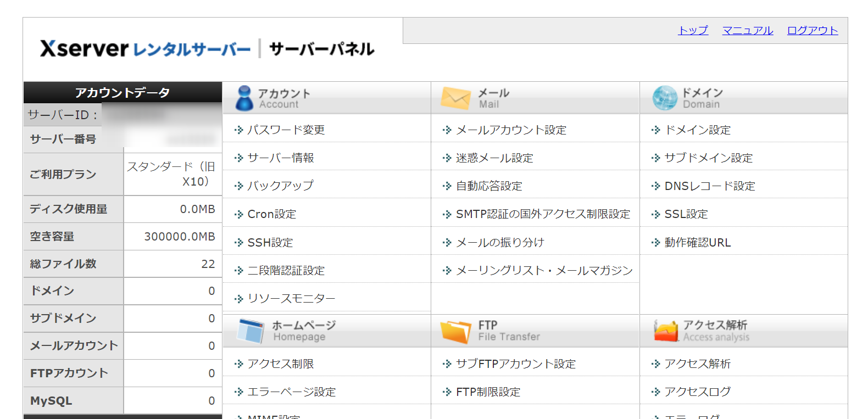Click the 空き容量 value 300000.0MB
Image resolution: width=868 pixels, height=419 pixels.
click(180, 237)
